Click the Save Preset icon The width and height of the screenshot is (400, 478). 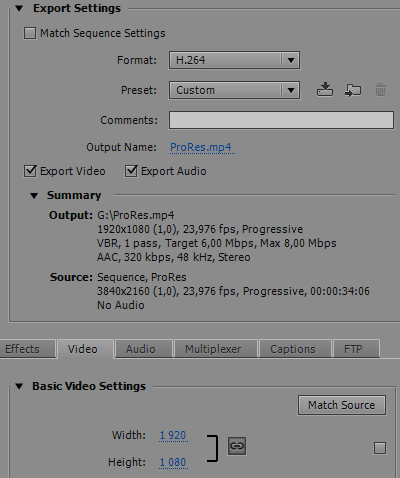click(x=325, y=90)
